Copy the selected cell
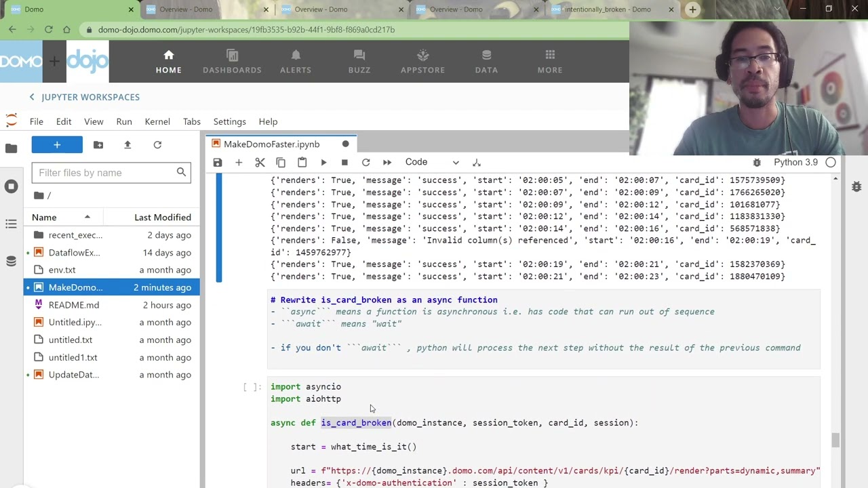The height and width of the screenshot is (488, 868). pyautogui.click(x=281, y=163)
